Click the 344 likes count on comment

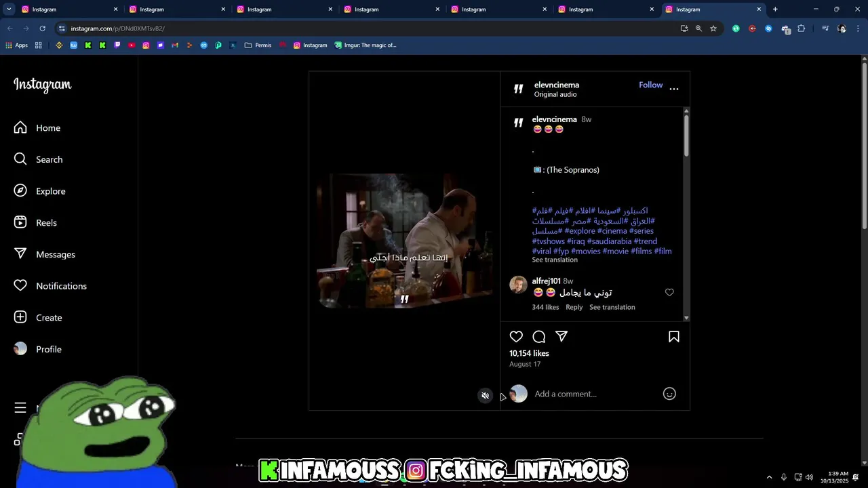point(545,307)
